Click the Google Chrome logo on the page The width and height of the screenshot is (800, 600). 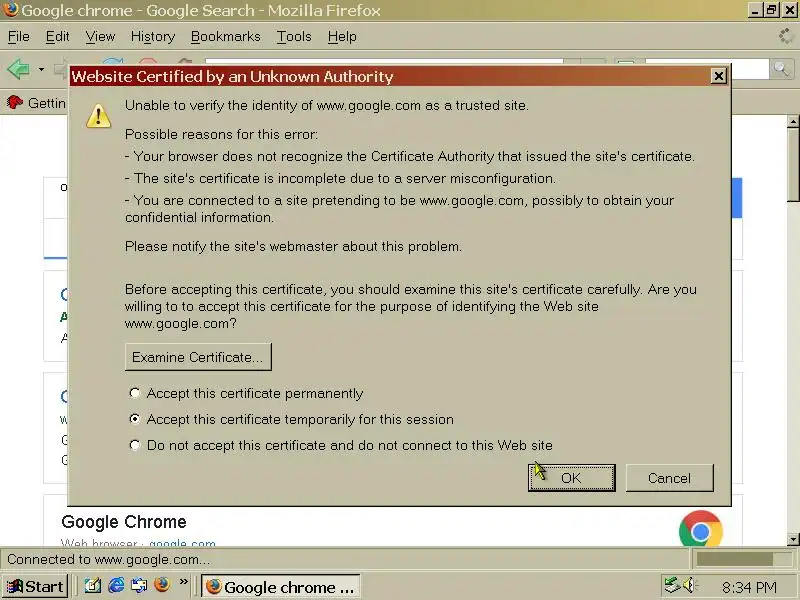(x=701, y=529)
